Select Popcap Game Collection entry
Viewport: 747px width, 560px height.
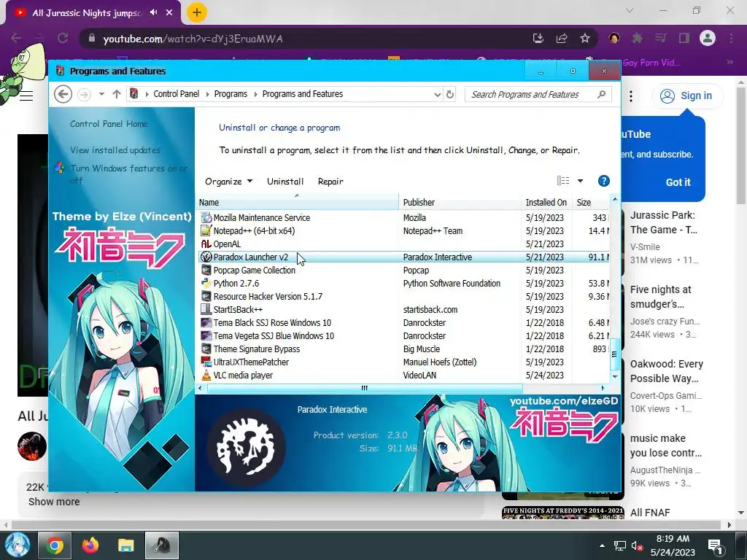(403, 270)
